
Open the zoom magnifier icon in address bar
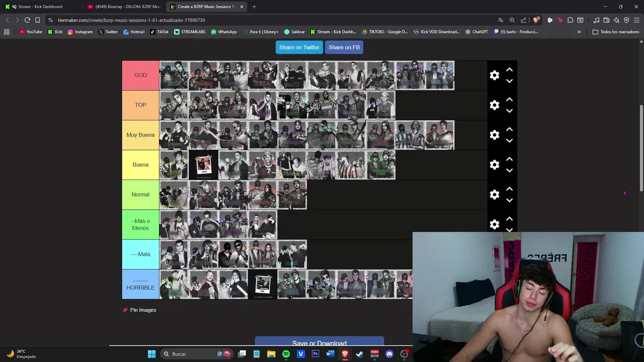[x=512, y=20]
